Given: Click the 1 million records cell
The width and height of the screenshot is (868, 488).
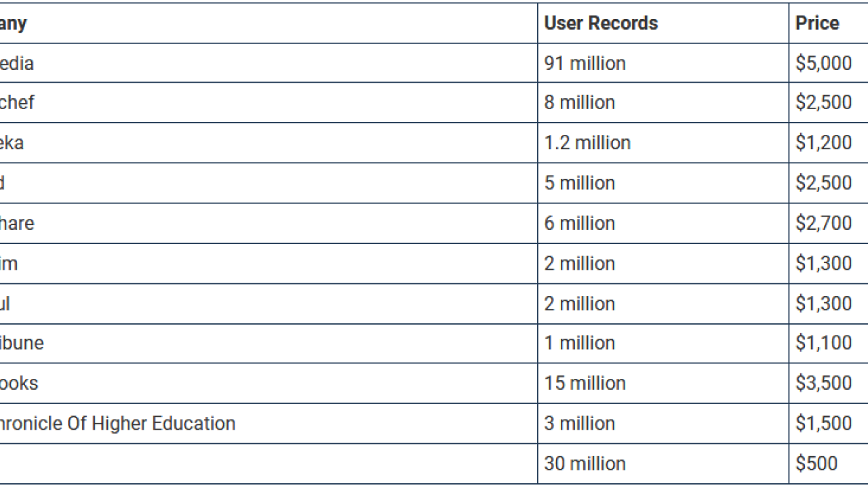Looking at the screenshot, I should point(579,343).
